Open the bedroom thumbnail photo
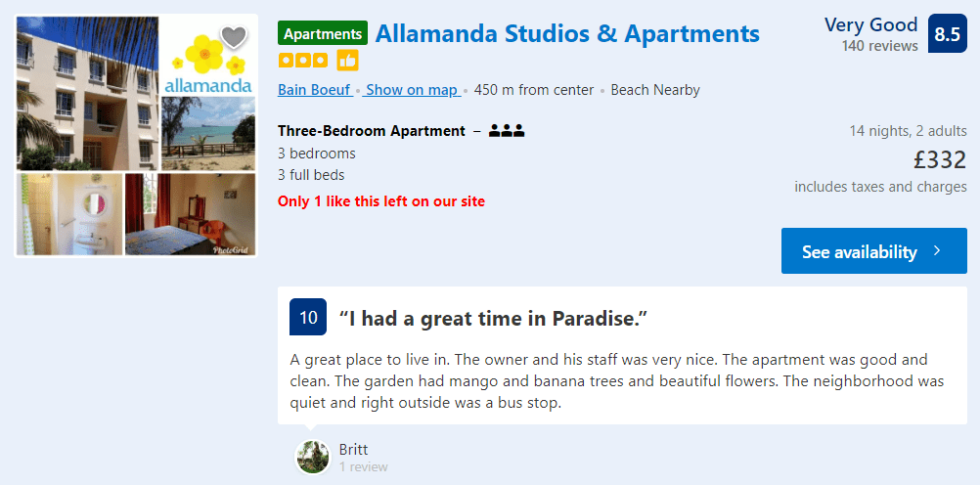Image resolution: width=980 pixels, height=485 pixels. click(191, 214)
